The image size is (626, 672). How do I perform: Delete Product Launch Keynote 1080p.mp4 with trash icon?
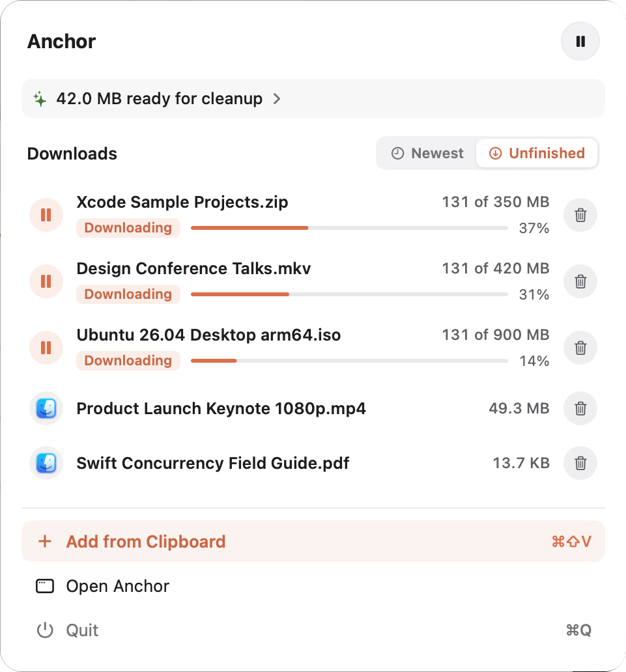[580, 408]
